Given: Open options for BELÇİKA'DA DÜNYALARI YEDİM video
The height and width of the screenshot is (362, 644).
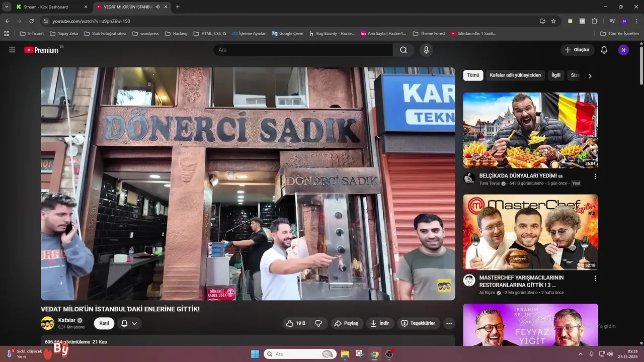Looking at the screenshot, I should click(x=595, y=176).
